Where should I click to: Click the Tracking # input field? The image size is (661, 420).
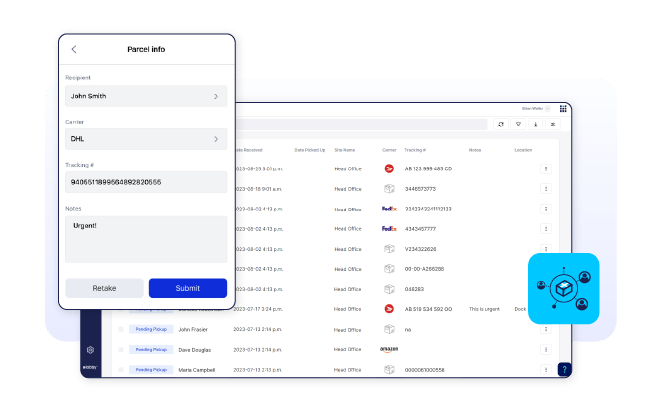pos(147,182)
